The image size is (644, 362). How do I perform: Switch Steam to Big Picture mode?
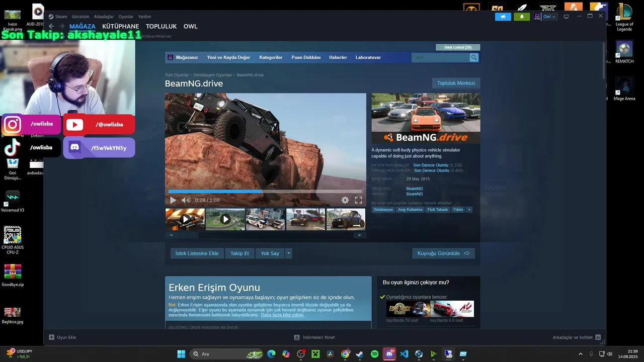(566, 17)
